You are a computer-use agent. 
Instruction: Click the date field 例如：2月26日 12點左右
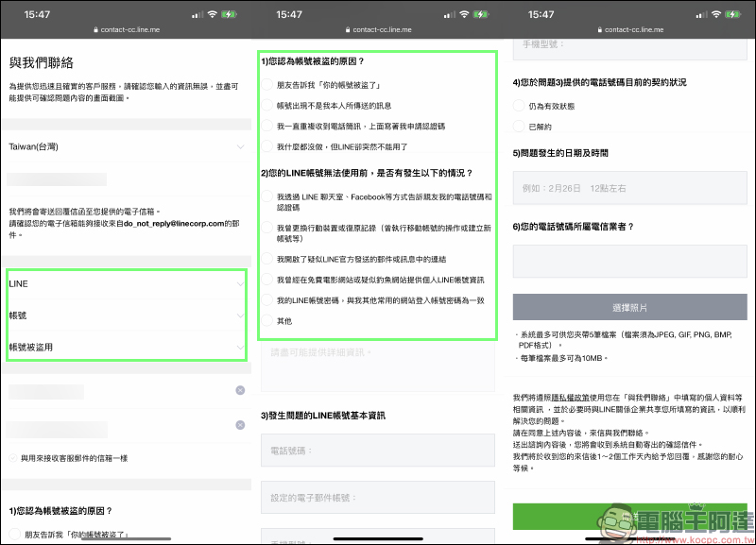click(x=630, y=188)
